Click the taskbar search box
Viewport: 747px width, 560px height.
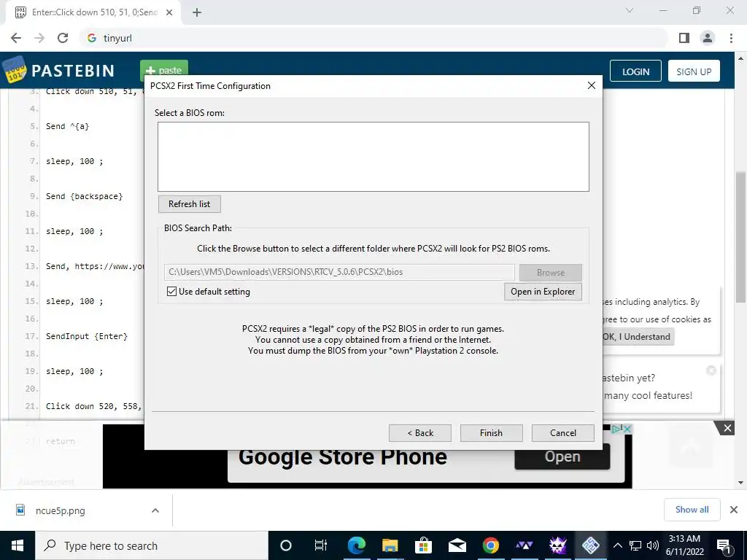(152, 545)
